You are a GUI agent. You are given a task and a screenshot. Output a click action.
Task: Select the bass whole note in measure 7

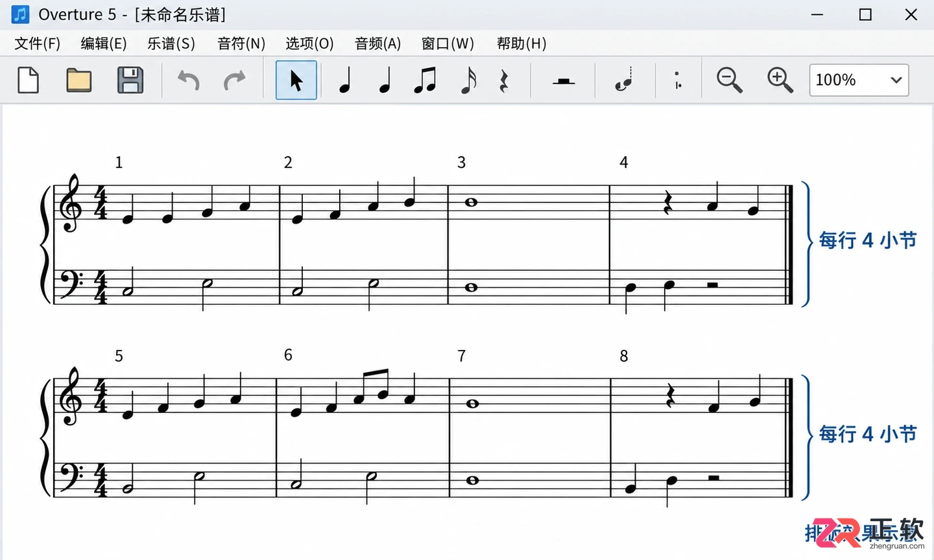472,480
